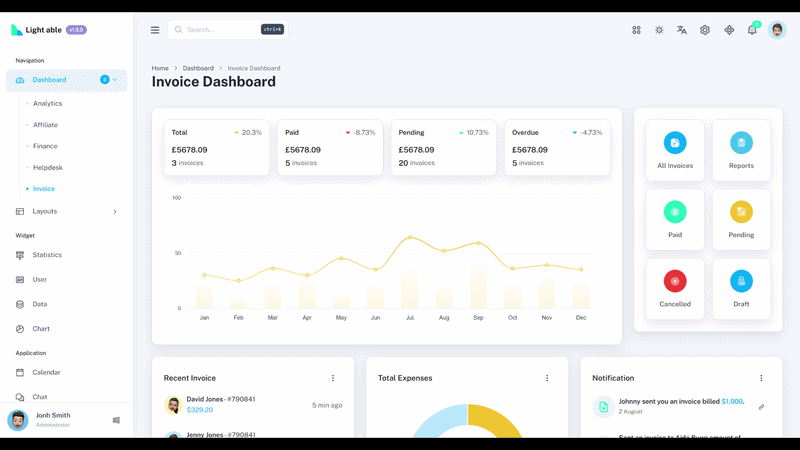Image resolution: width=800 pixels, height=450 pixels.
Task: Open Total Expenses options menu dots
Action: 547,378
